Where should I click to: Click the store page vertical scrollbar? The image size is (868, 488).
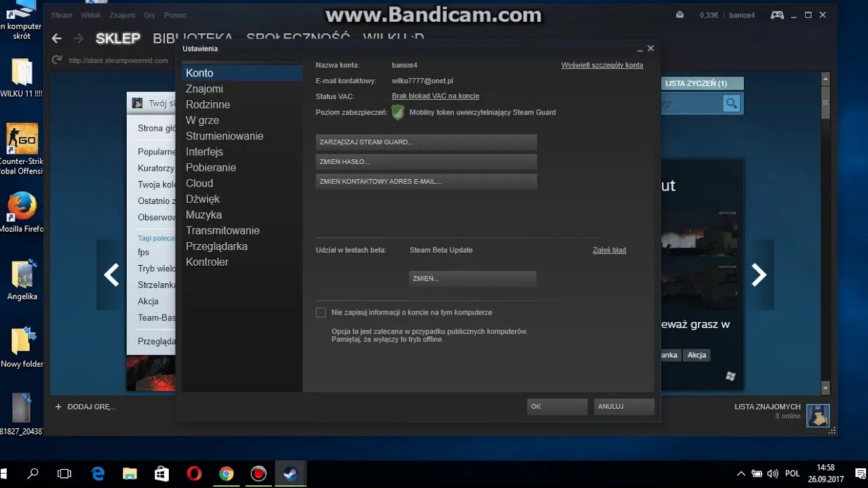coord(825,232)
